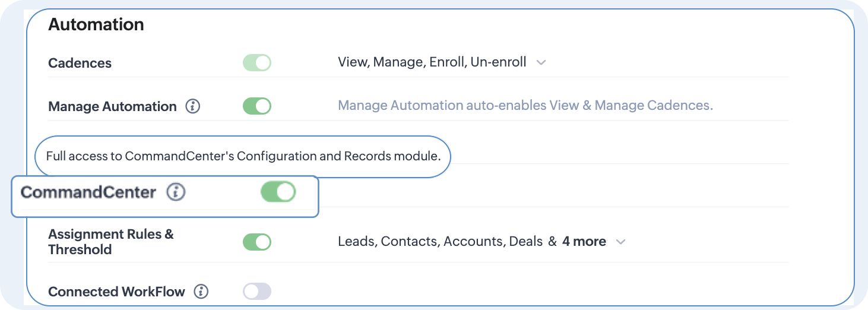
Task: Click the Leads, Contacts, Accounts, Deals text
Action: 440,242
